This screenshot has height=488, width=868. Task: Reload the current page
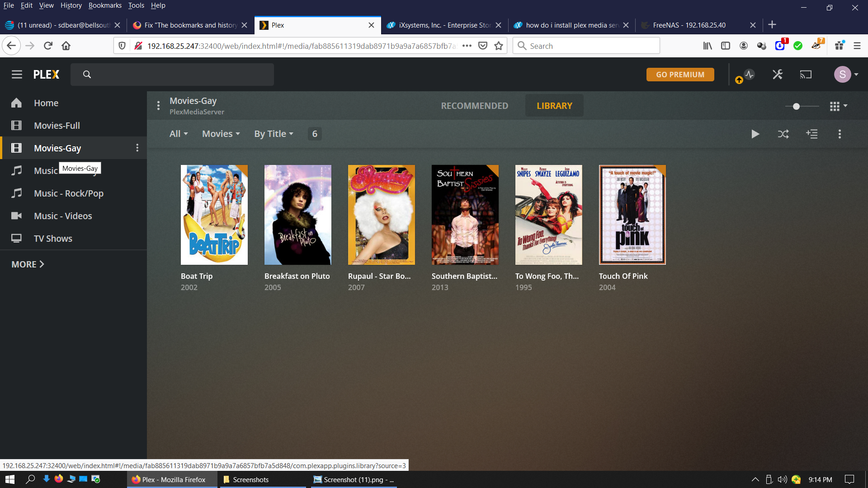[48, 46]
